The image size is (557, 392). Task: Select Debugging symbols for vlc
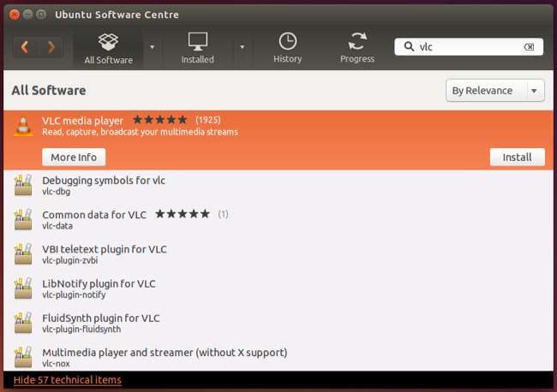point(278,185)
